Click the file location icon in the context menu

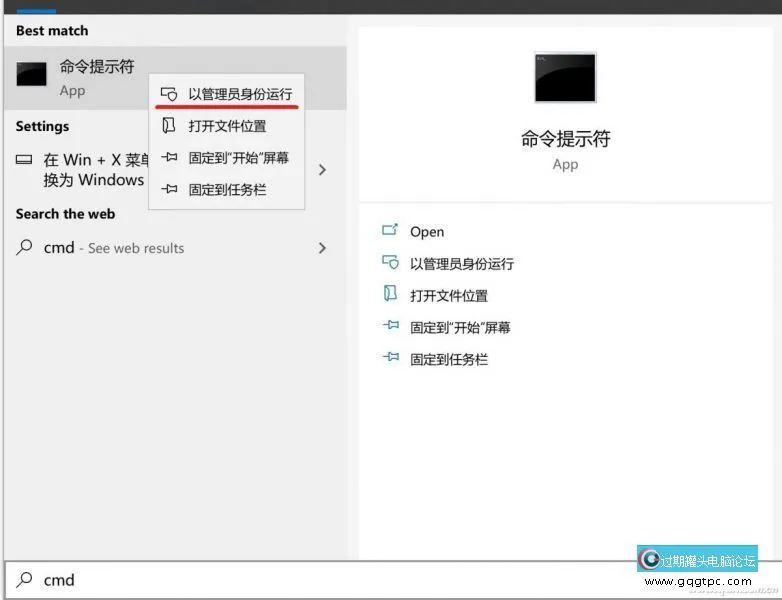[x=169, y=125]
